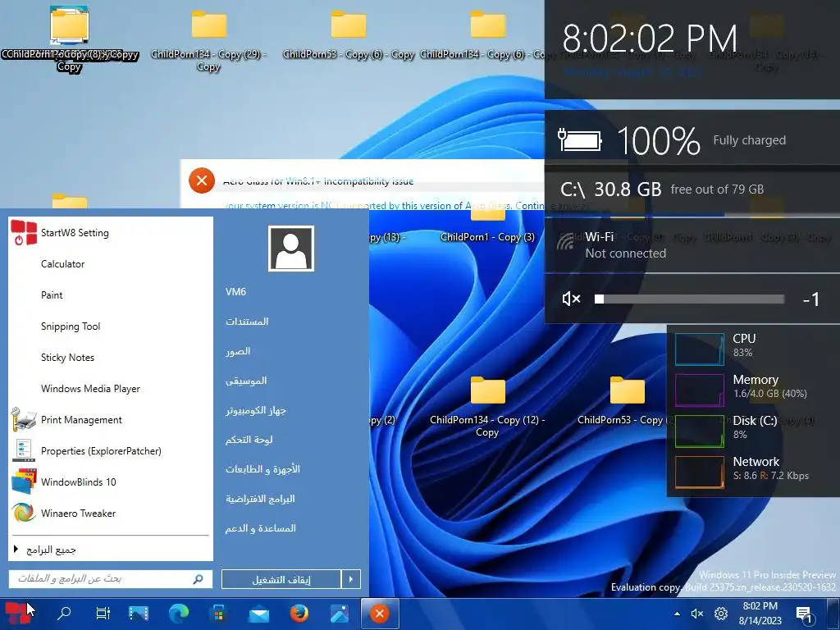The image size is (840, 630).
Task: Launch WindowBlinds 10
Action: pos(111,482)
